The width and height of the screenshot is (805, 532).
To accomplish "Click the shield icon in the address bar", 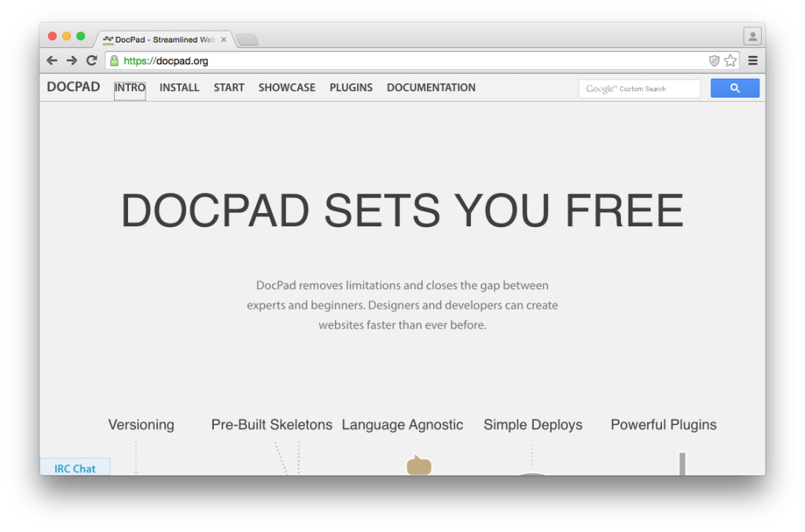I will [x=714, y=61].
